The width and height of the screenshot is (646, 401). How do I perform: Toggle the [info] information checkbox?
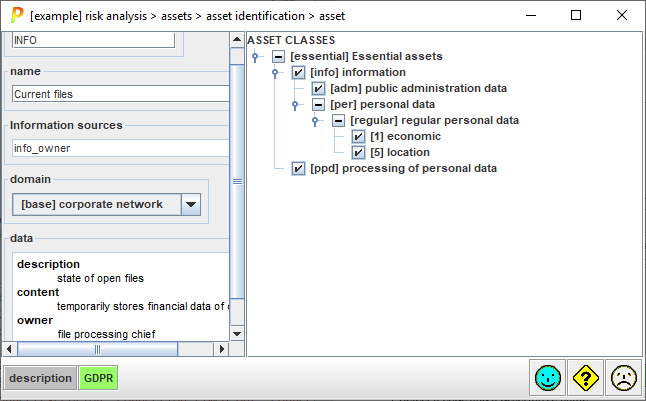tap(298, 73)
